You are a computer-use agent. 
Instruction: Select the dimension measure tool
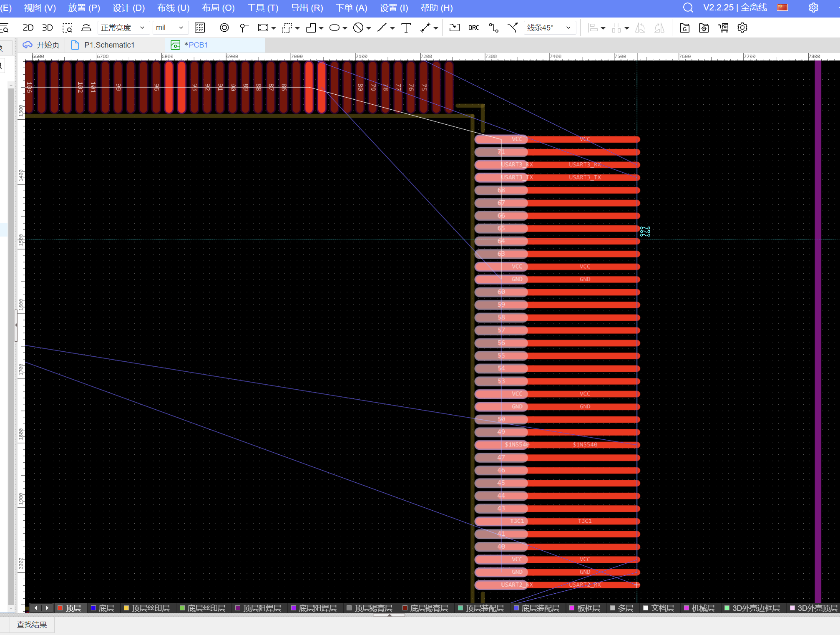pos(425,28)
